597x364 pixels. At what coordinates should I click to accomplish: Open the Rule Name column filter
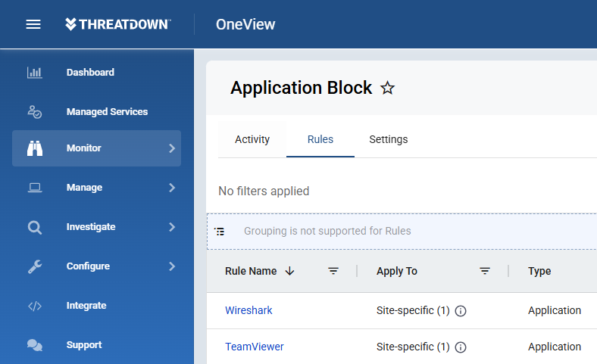(x=333, y=271)
